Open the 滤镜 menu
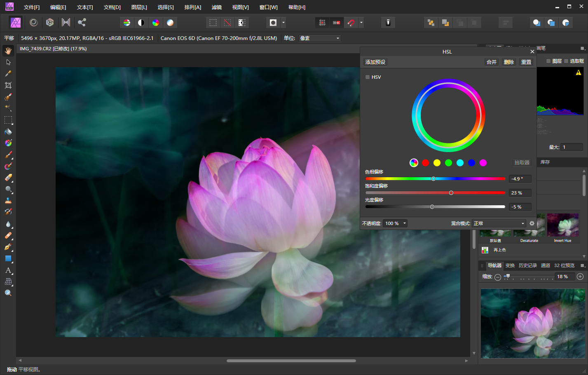 pos(217,7)
